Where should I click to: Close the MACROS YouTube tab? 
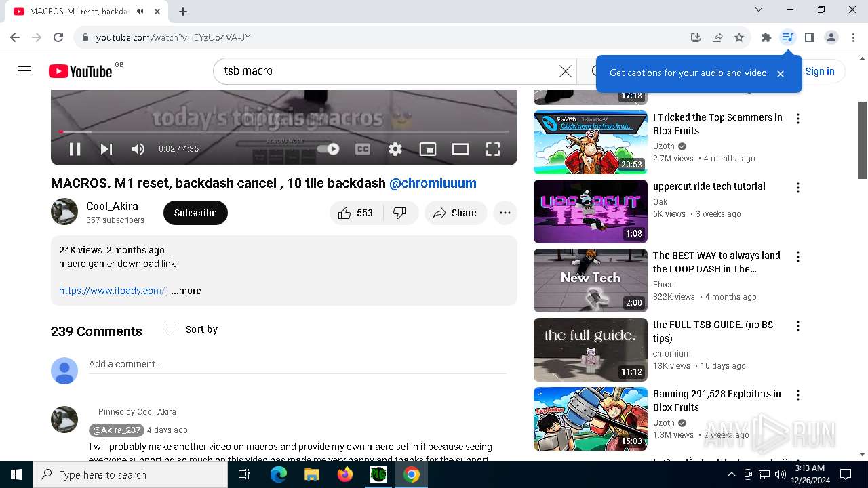click(158, 12)
